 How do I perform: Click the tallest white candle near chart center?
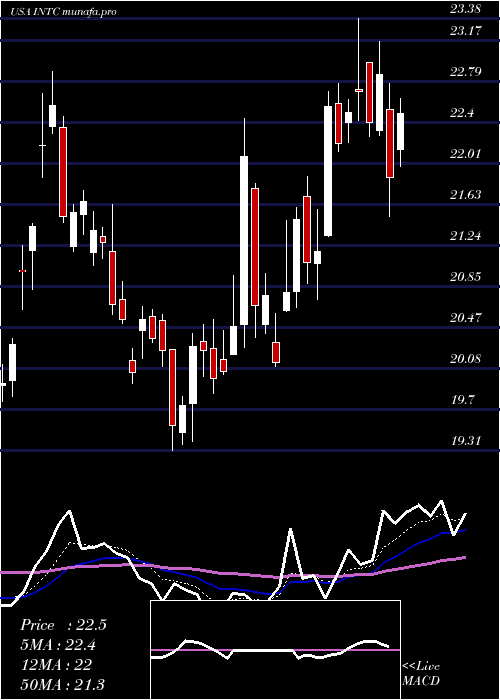(x=244, y=240)
